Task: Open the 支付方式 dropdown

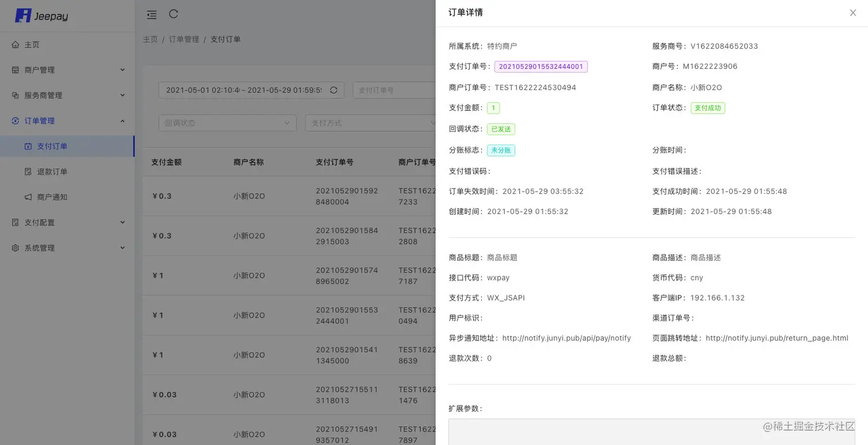Action: pos(371,123)
